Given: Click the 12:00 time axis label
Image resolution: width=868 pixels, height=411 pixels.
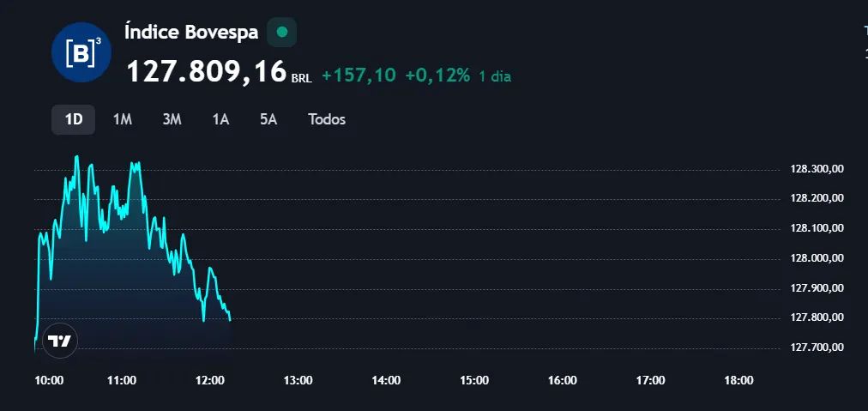Looking at the screenshot, I should point(210,380).
